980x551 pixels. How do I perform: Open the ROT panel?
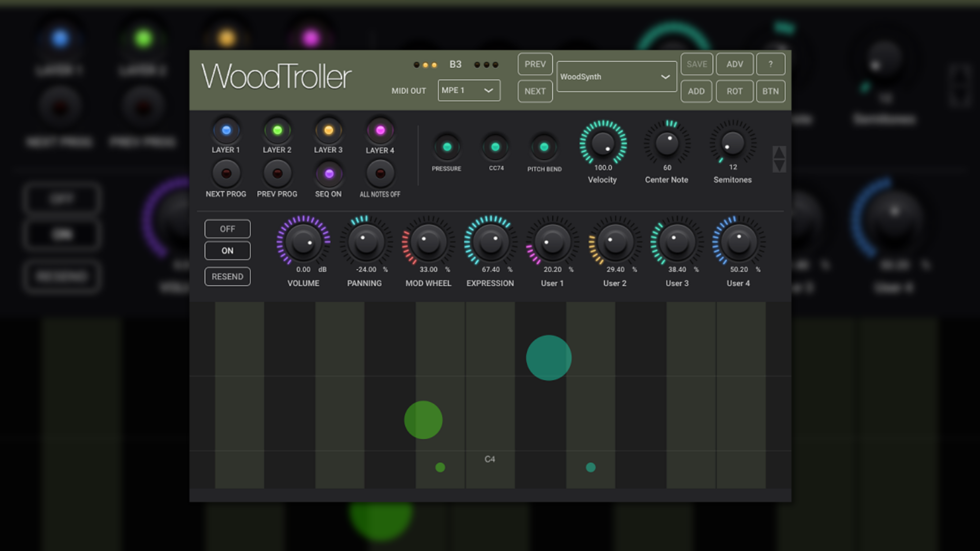[x=734, y=91]
